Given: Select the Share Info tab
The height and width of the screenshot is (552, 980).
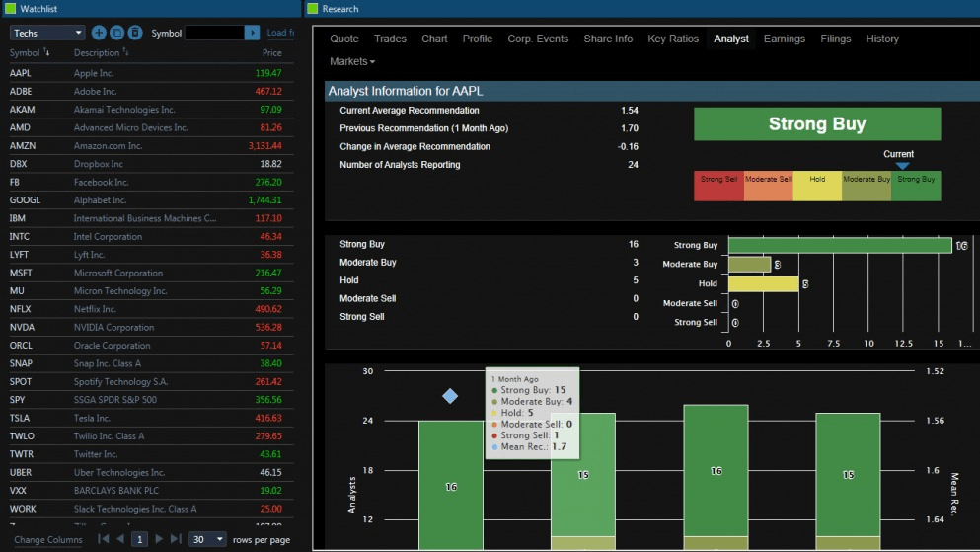Looking at the screenshot, I should point(608,39).
